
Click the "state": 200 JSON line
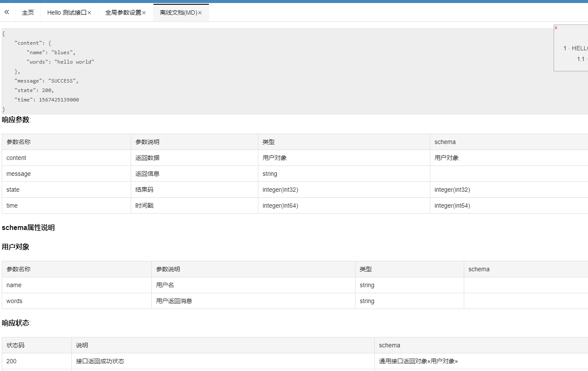click(x=34, y=90)
